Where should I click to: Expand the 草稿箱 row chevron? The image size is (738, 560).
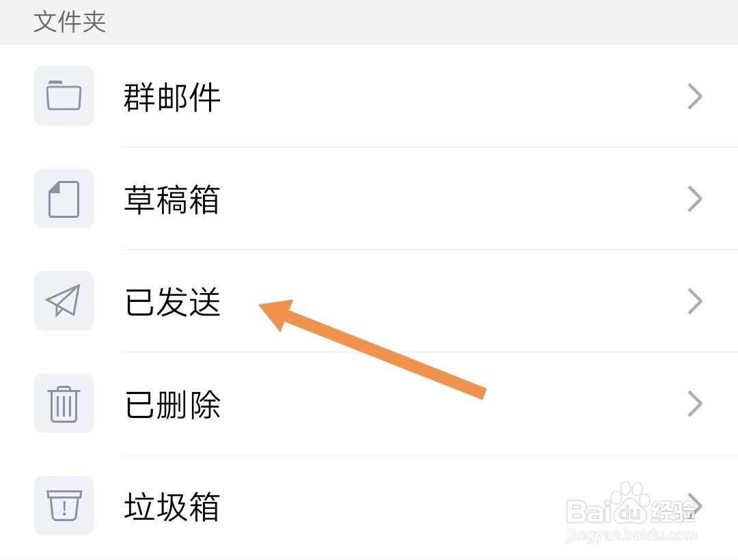694,199
